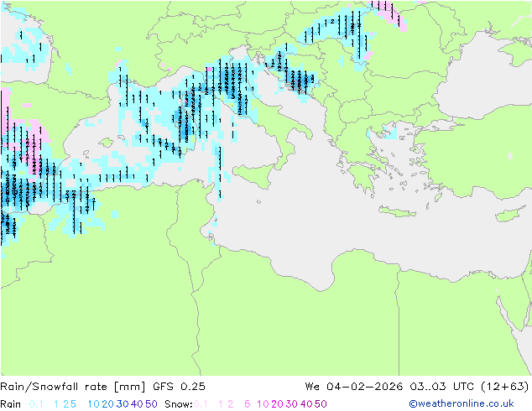The height and width of the screenshot is (411, 532).
Task: Select the Snow 10 legend value
Action: tap(263, 404)
